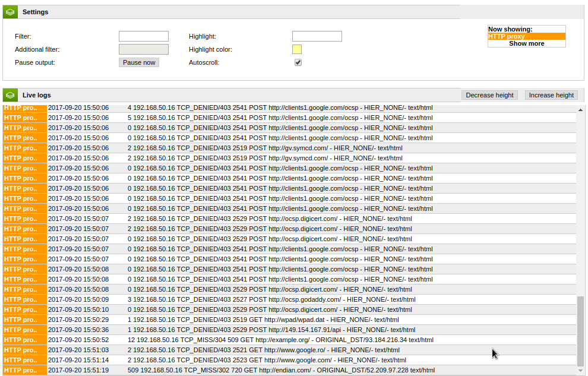Screen dimensions: 588x376
Task: Click the scrollbar down arrow in logs
Action: (580, 371)
